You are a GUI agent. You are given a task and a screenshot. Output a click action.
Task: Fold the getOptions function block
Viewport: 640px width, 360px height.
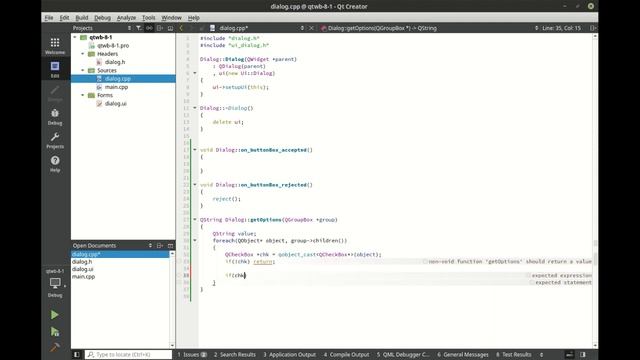point(195,220)
